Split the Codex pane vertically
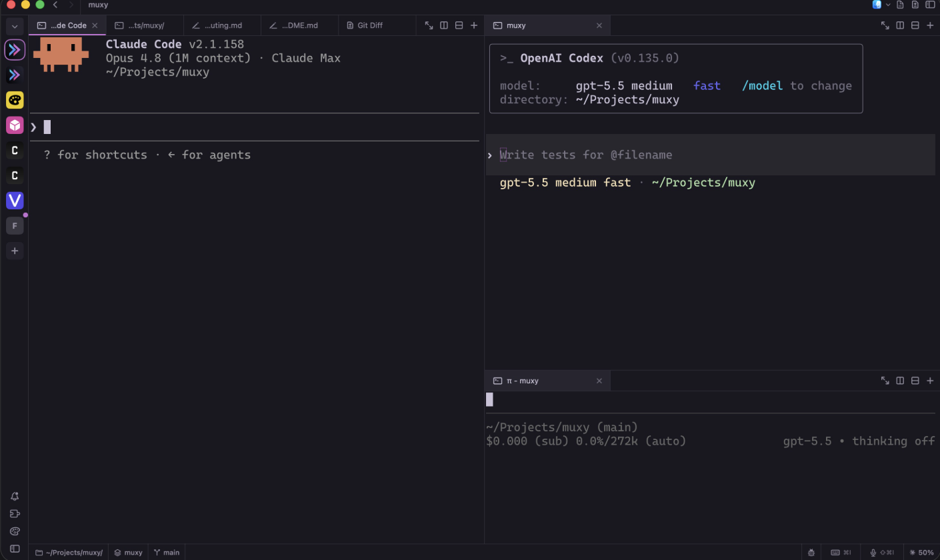This screenshot has width=940, height=560. tap(900, 25)
